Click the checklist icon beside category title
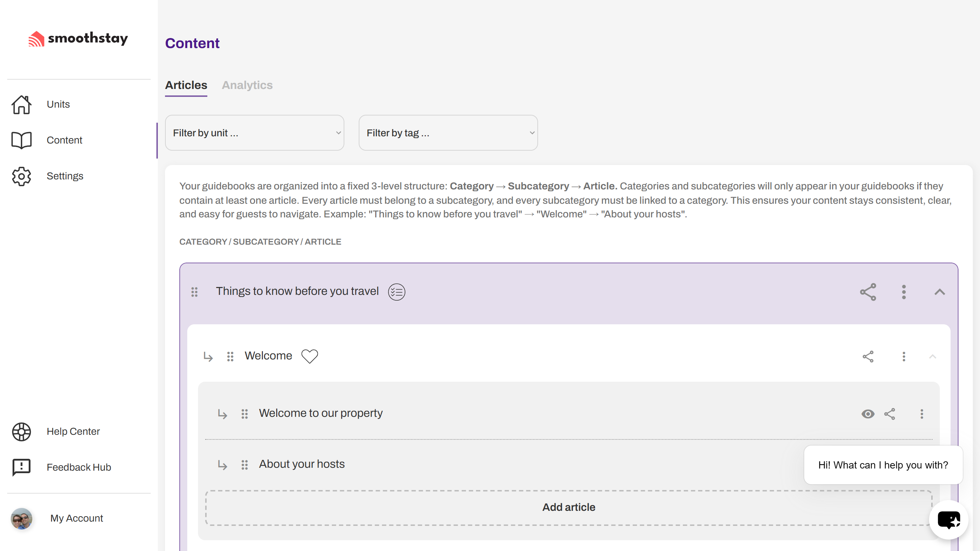 pos(396,292)
